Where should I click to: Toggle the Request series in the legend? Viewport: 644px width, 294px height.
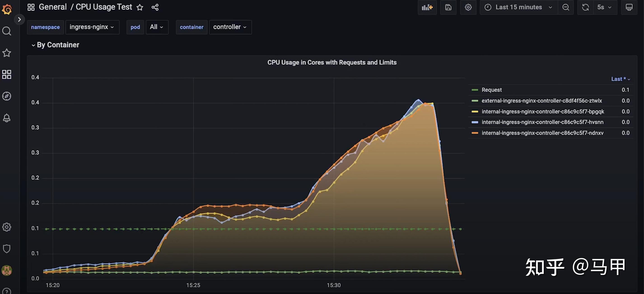pos(491,90)
